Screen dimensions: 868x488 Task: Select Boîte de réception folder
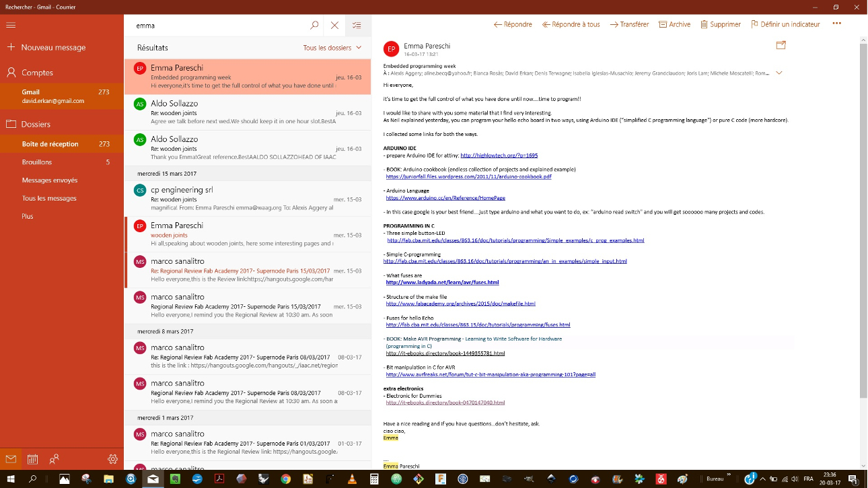62,144
